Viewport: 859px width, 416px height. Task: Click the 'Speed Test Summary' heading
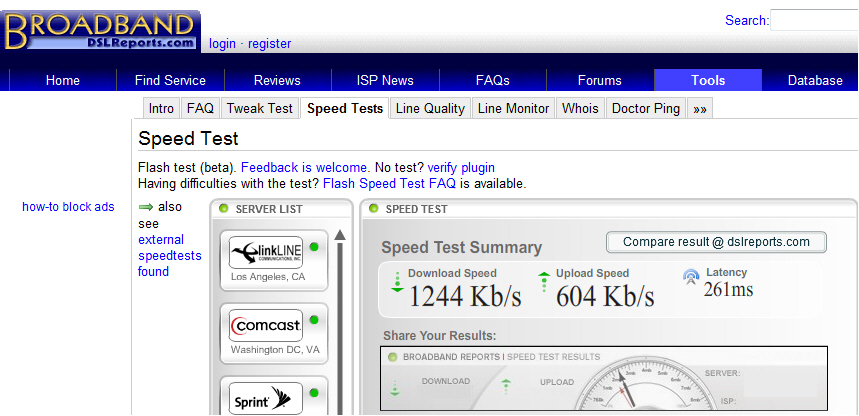(462, 248)
